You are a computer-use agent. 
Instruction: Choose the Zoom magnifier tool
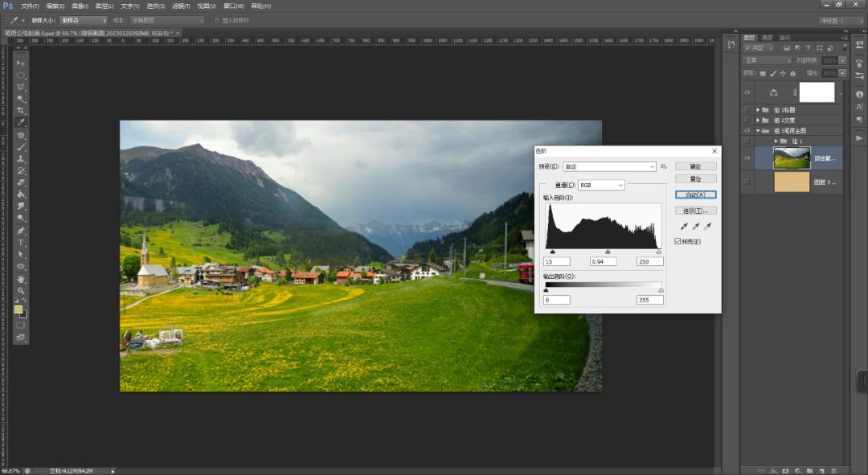(x=21, y=291)
